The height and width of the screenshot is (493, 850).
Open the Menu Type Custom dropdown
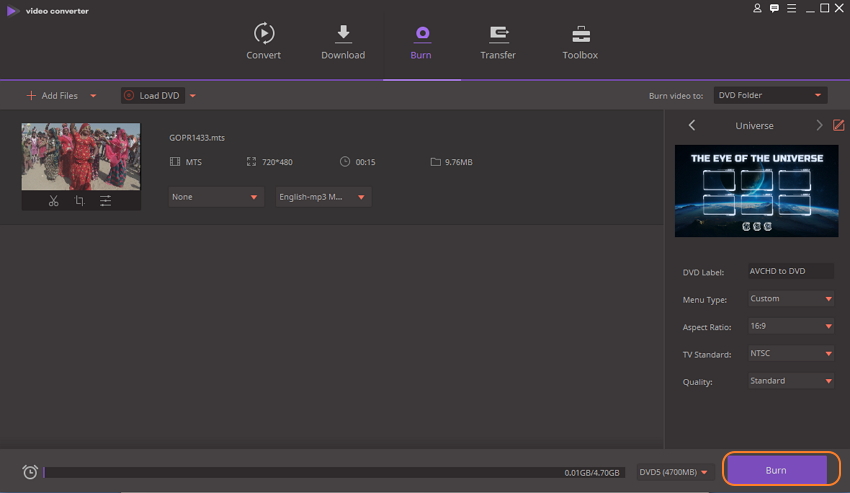pos(790,299)
